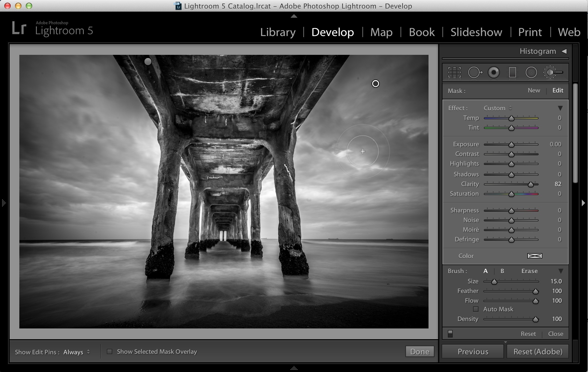Select the Radial Filter tool
This screenshot has height=372, width=588.
click(x=531, y=72)
